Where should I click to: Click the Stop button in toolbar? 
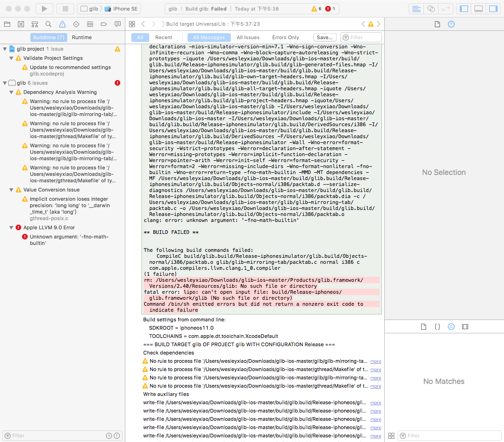(65, 9)
